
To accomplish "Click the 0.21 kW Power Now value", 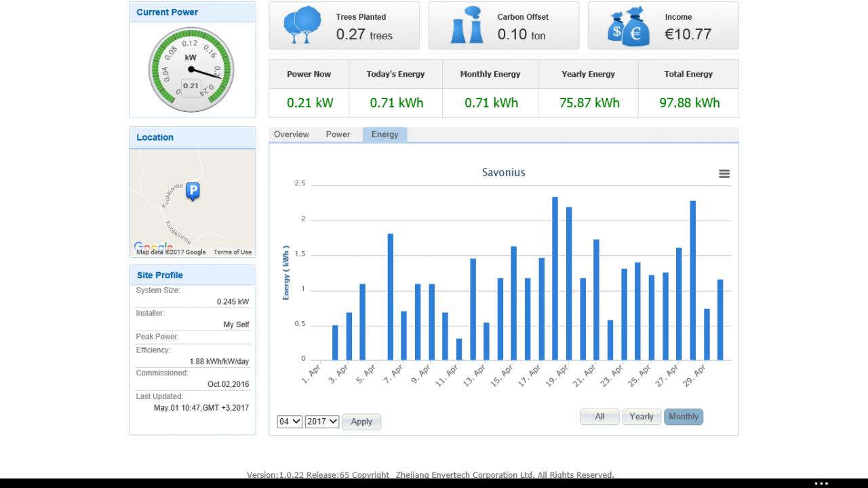I will coord(310,103).
